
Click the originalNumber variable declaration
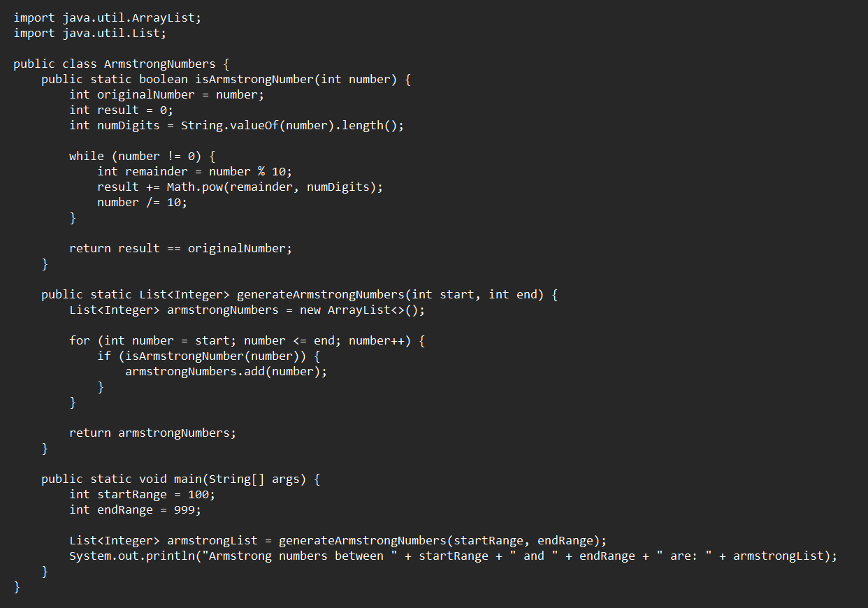166,94
